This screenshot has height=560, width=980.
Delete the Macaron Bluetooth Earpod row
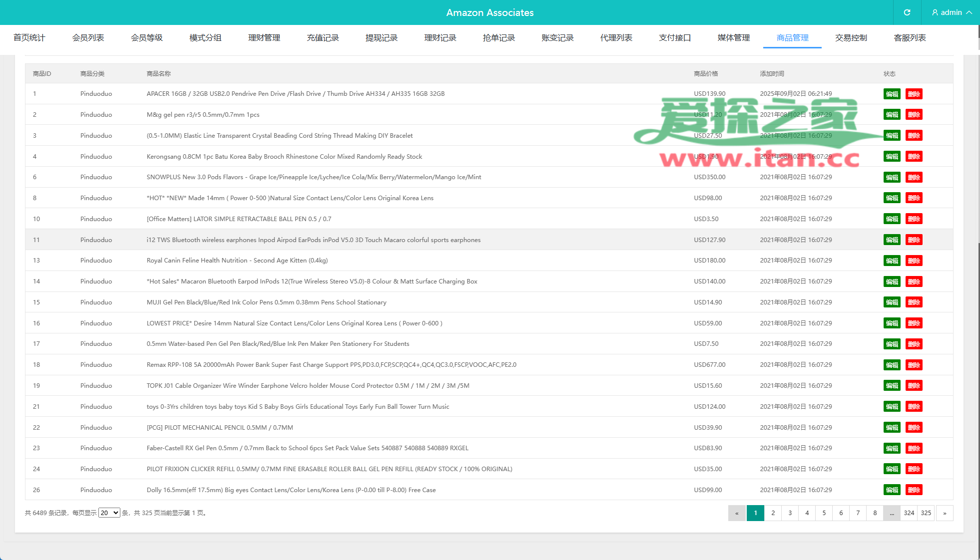pos(914,281)
